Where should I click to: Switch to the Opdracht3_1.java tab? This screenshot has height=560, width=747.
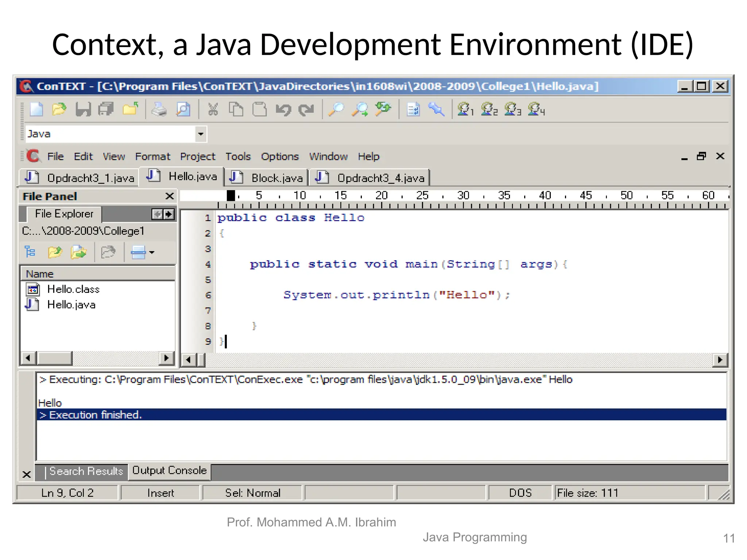(79, 178)
